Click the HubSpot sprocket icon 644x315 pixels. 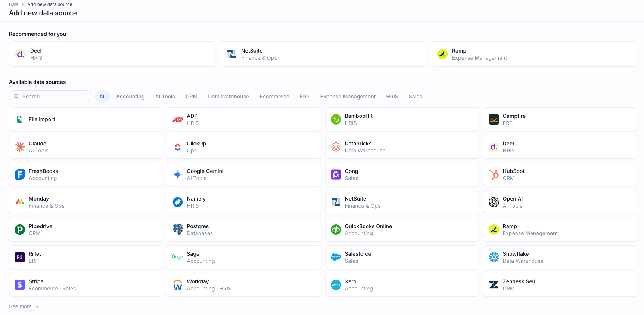pos(494,174)
